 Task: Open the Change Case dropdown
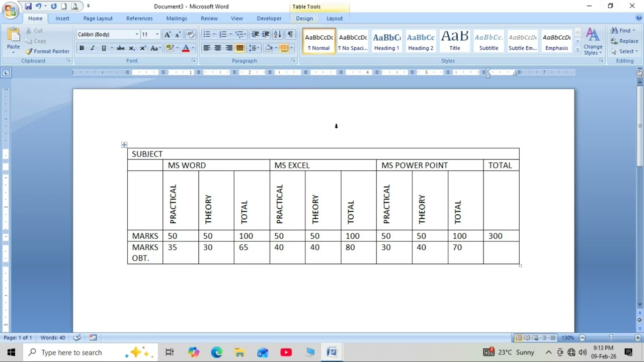point(155,48)
